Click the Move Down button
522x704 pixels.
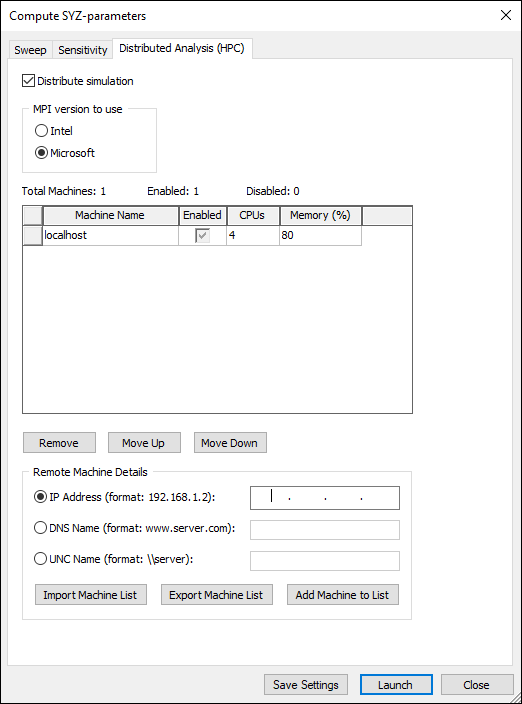pyautogui.click(x=230, y=443)
